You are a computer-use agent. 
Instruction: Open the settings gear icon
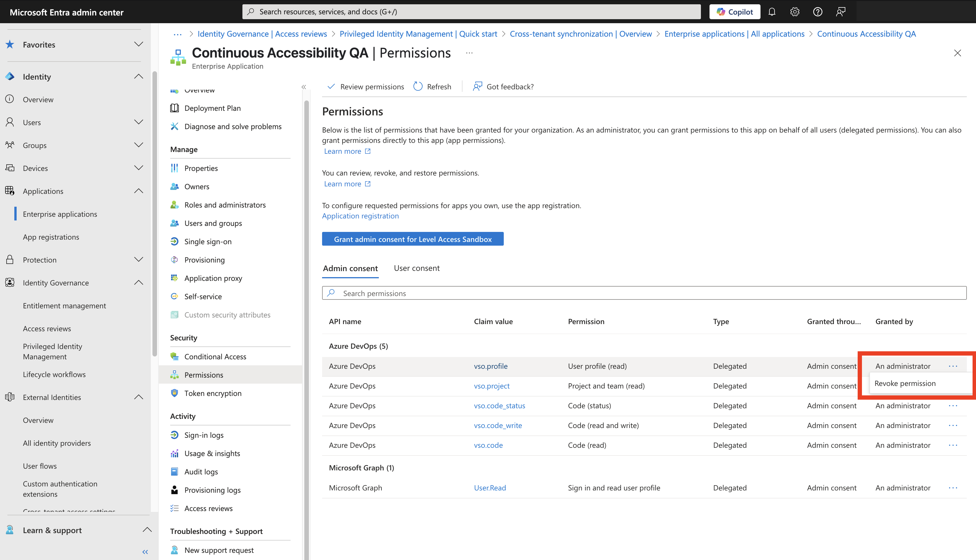click(x=795, y=11)
